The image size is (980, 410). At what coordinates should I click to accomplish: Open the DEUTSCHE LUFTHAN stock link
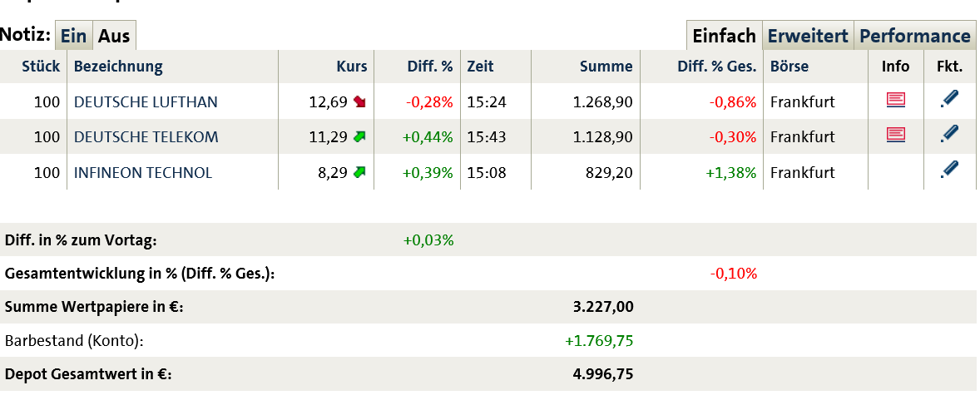146,102
